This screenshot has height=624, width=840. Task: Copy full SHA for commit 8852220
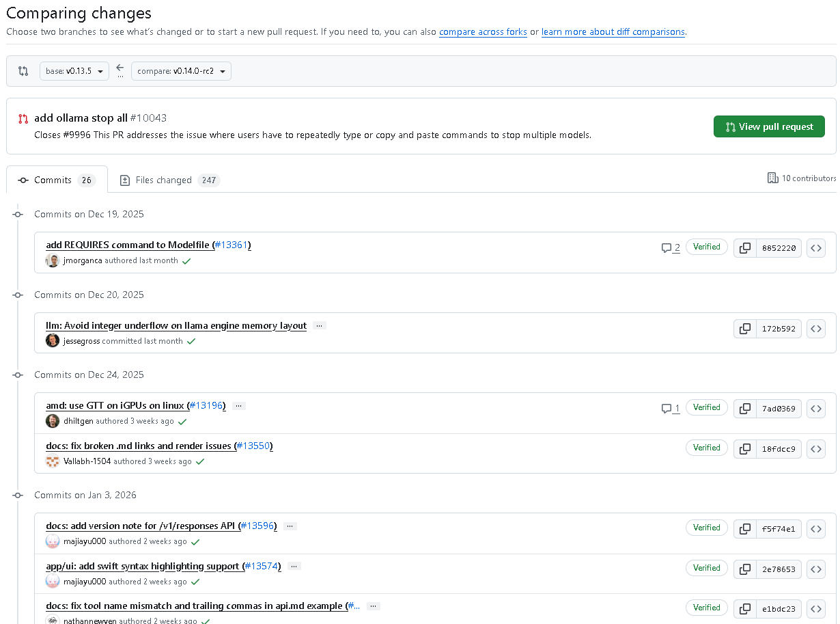[745, 248]
